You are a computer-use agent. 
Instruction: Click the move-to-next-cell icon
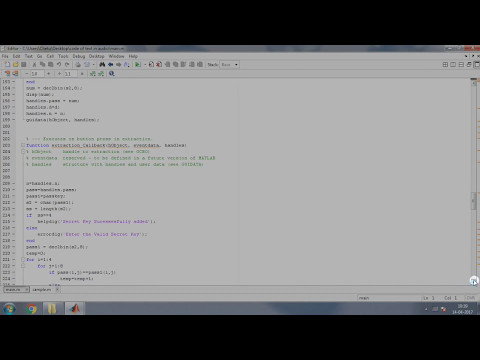[x=101, y=73]
